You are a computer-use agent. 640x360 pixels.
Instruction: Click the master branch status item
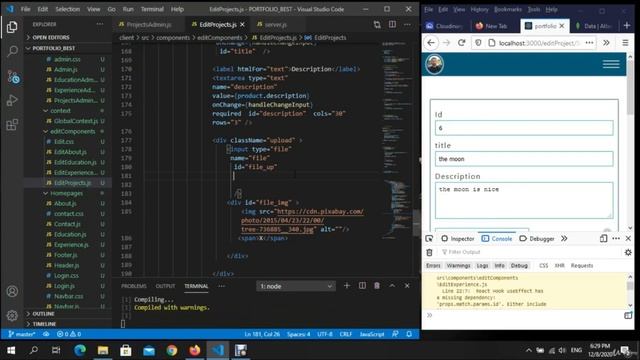(22, 334)
